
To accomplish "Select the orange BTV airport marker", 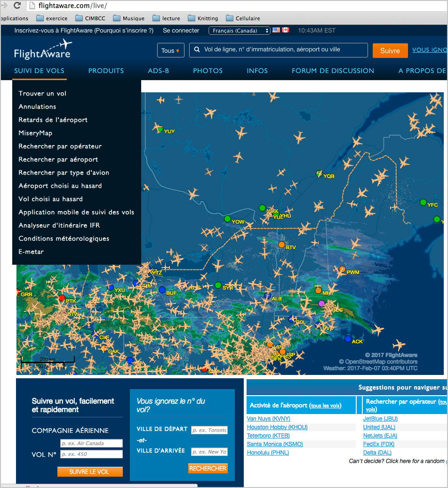I will click(x=281, y=245).
